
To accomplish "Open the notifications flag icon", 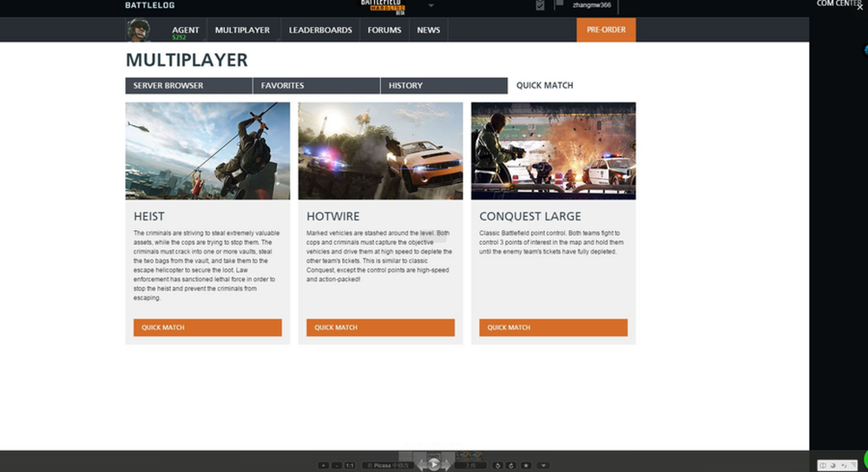I will (x=559, y=4).
